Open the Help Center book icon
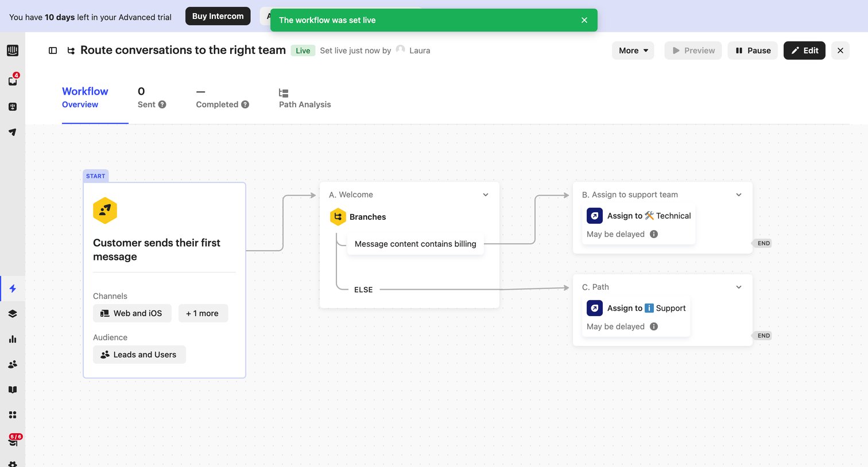 tap(13, 390)
